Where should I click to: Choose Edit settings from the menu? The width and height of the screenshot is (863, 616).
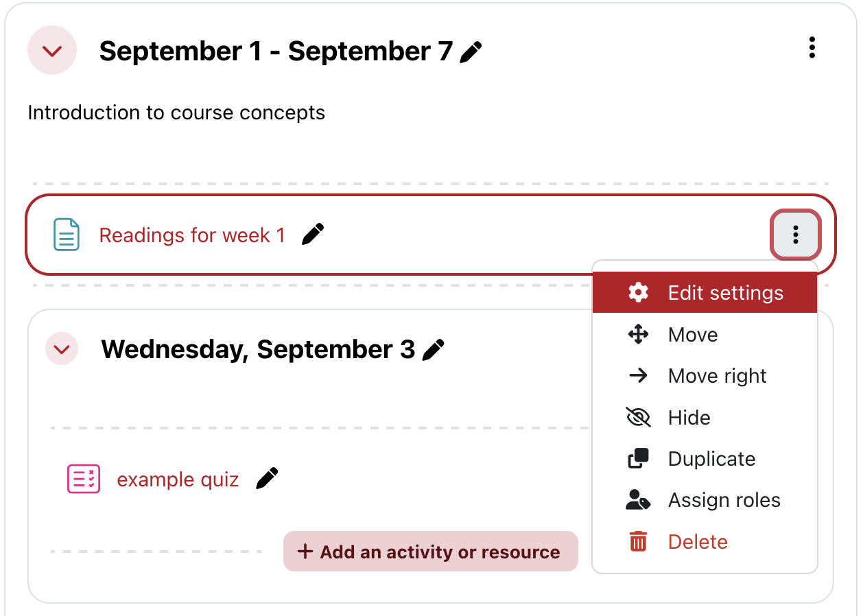[x=725, y=293]
